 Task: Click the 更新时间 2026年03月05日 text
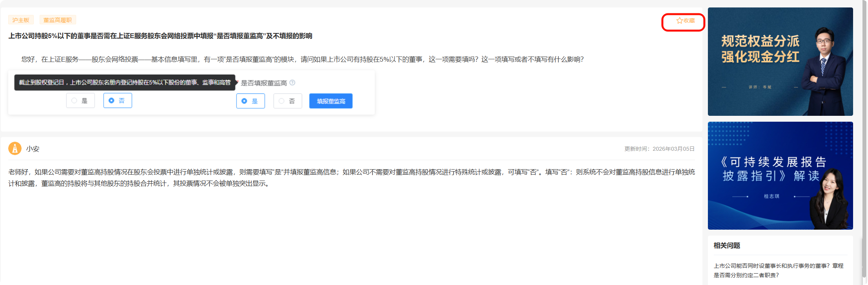[659, 149]
